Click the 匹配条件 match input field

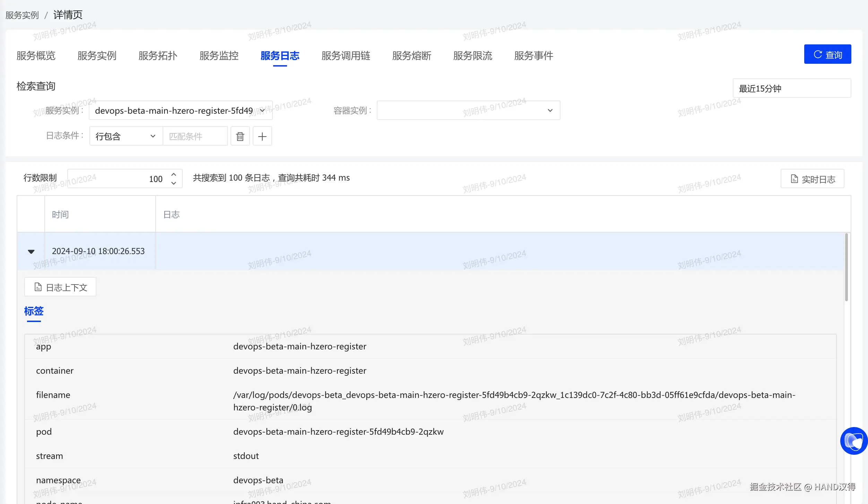click(x=195, y=136)
